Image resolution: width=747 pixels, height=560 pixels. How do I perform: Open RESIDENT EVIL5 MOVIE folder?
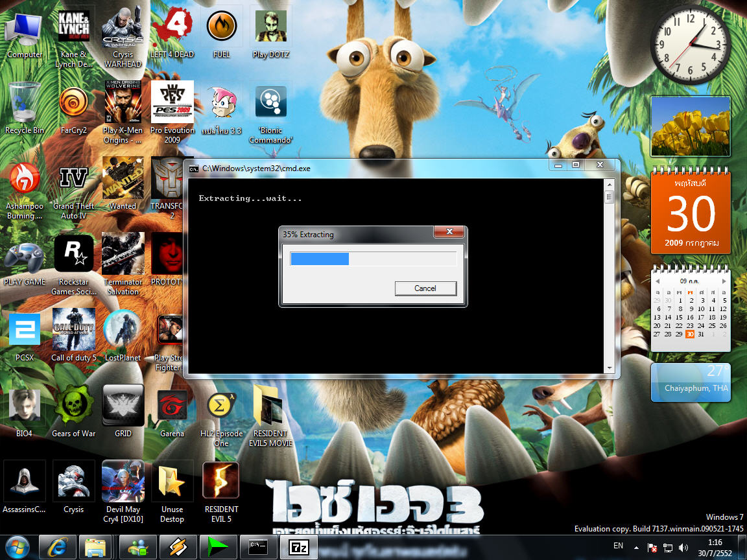click(270, 416)
